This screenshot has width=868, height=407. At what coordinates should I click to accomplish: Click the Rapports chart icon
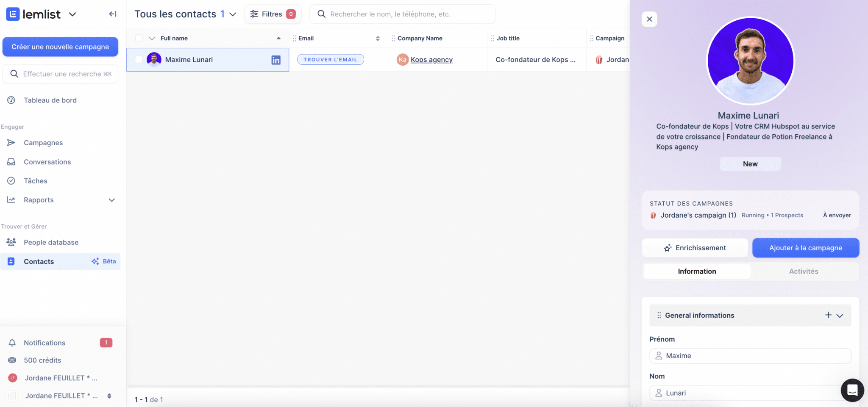click(11, 200)
